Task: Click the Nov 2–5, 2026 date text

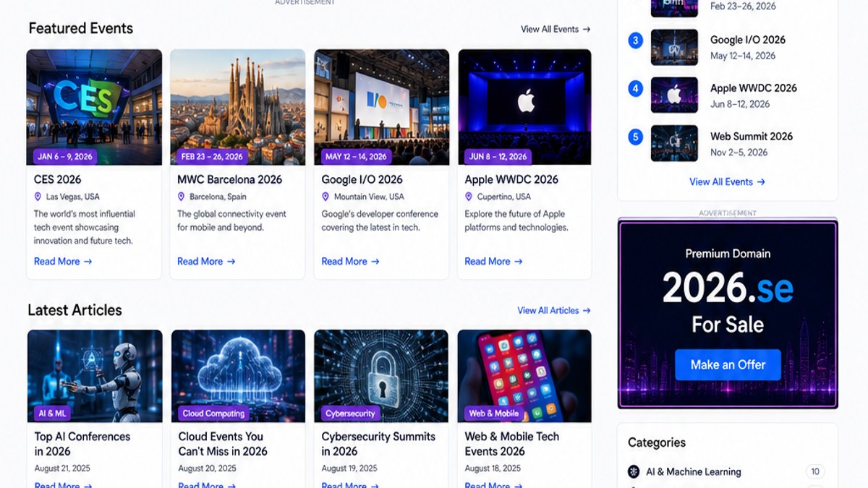Action: click(739, 153)
